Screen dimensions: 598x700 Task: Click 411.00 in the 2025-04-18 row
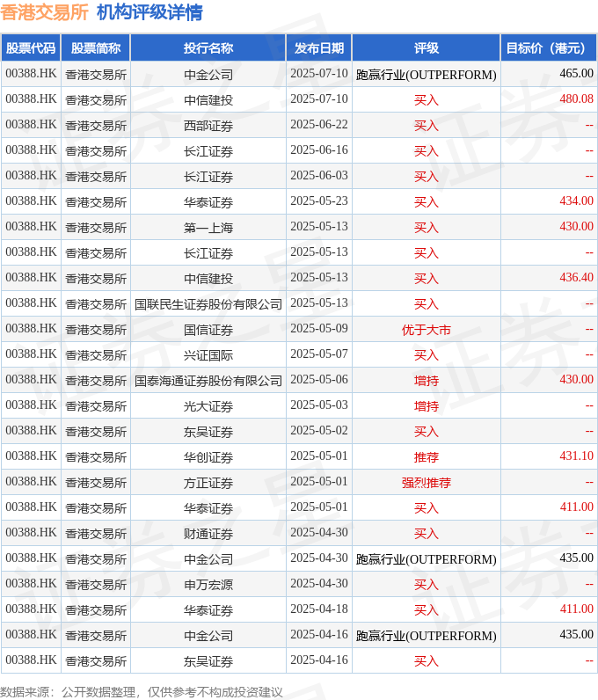click(x=577, y=609)
